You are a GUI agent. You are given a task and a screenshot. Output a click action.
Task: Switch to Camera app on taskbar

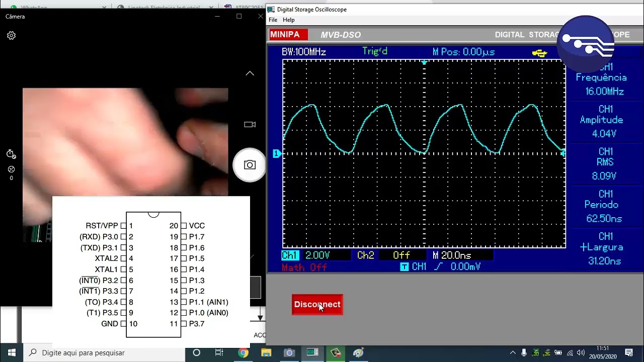[289, 353]
